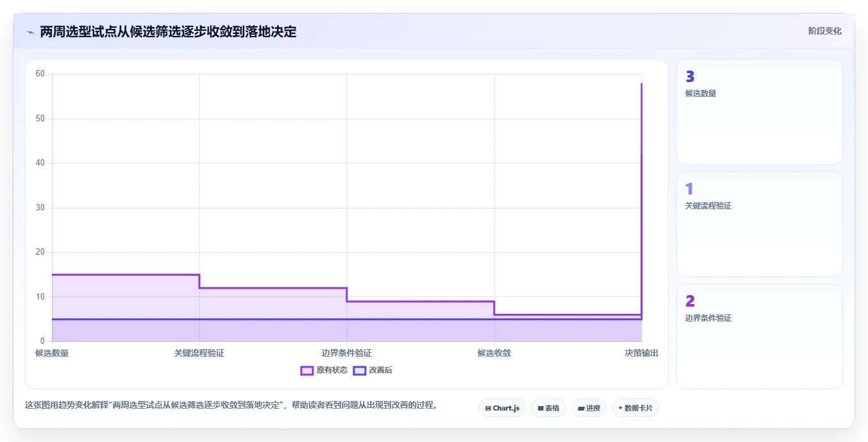Click the 关键流程验证 x-axis label
This screenshot has height=442, width=868.
pyautogui.click(x=199, y=353)
